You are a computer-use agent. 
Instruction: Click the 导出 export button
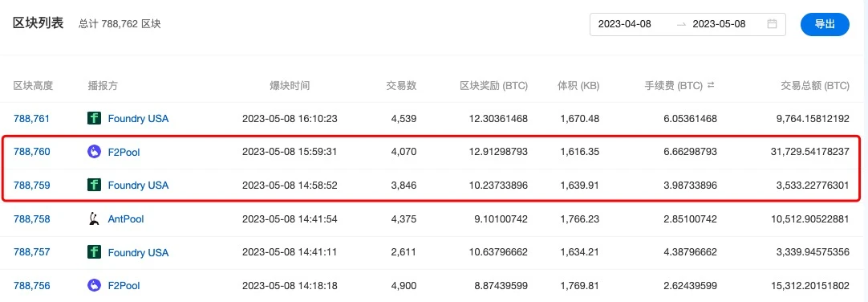coord(825,24)
